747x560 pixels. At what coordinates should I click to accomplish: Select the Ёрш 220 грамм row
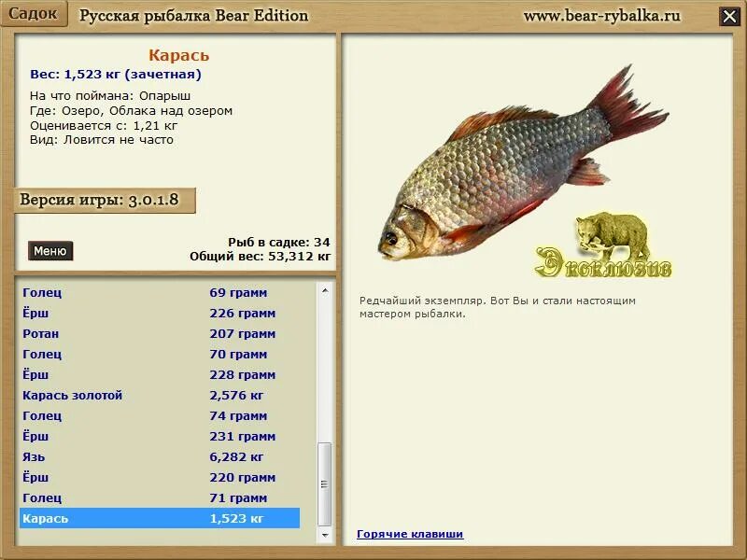[x=160, y=477]
